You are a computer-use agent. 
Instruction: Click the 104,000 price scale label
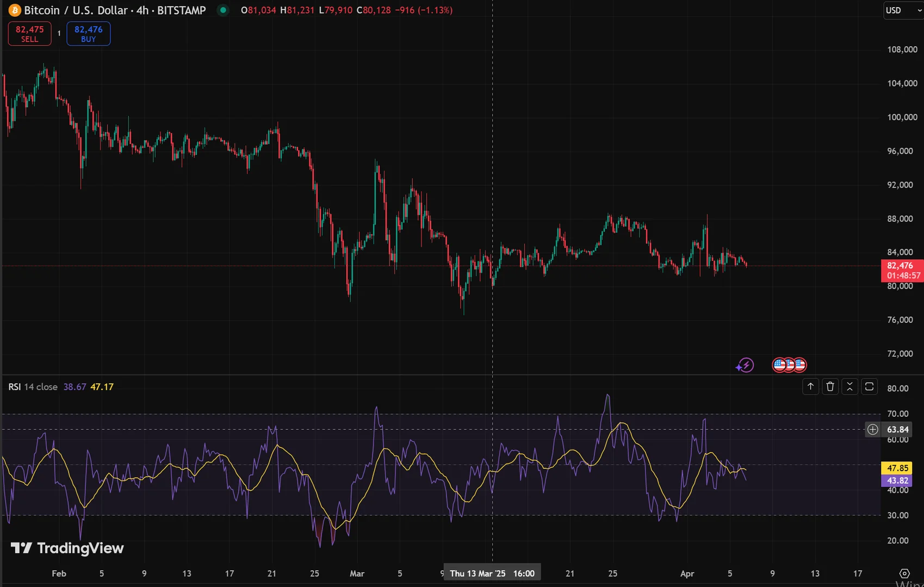(x=902, y=83)
